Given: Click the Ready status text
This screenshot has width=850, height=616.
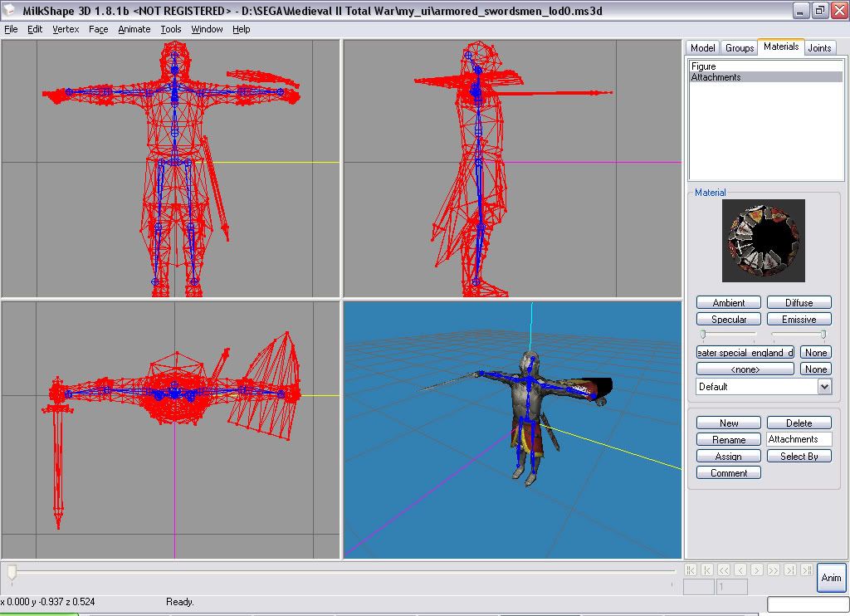Looking at the screenshot, I should (x=180, y=602).
